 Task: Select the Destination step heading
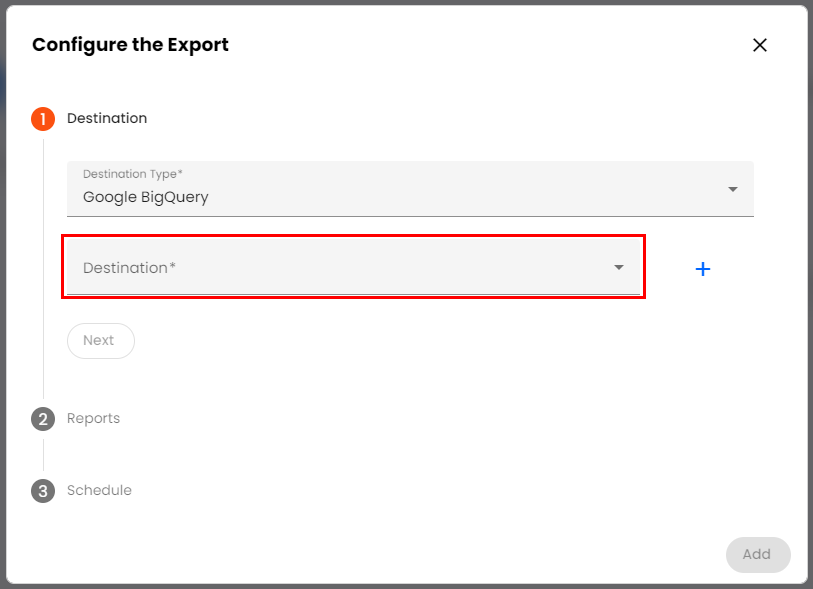tap(107, 119)
